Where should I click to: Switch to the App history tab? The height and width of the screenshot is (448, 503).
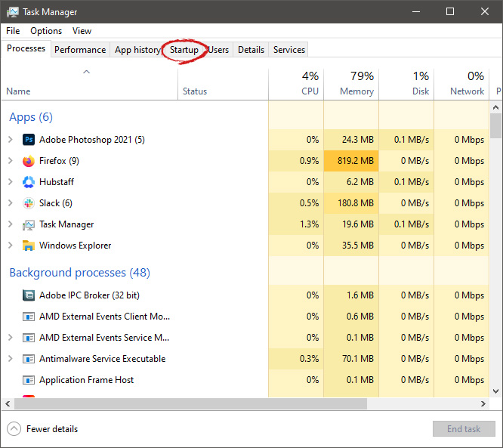click(137, 50)
